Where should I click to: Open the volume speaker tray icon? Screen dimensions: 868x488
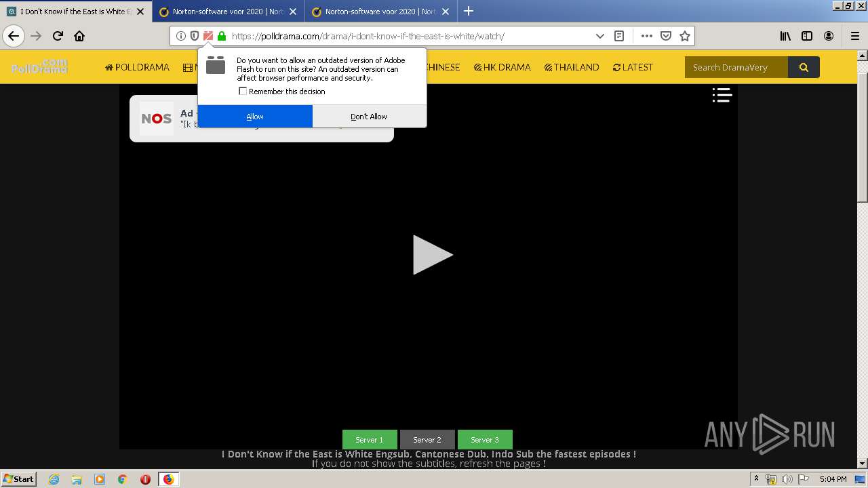(x=787, y=479)
